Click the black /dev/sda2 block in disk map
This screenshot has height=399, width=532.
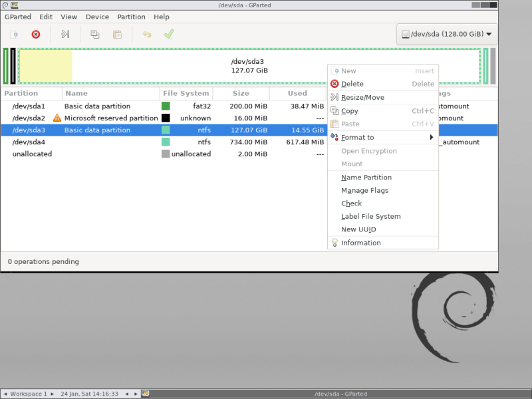(13, 66)
